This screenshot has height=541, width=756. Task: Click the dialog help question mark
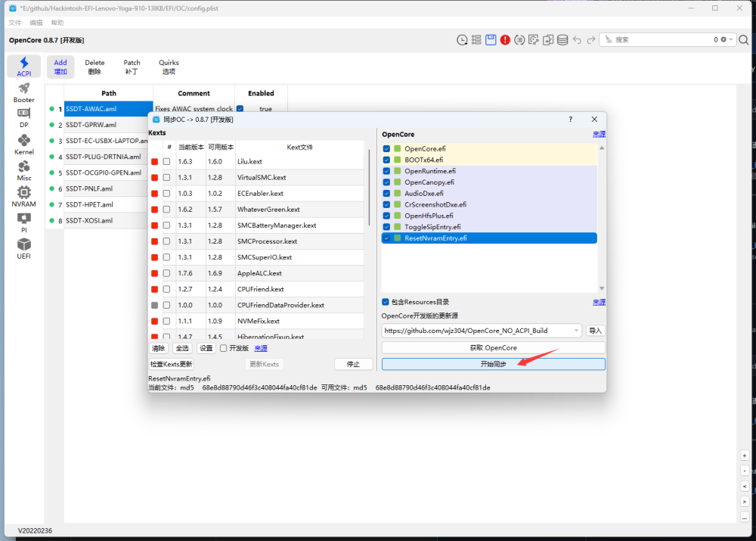570,120
